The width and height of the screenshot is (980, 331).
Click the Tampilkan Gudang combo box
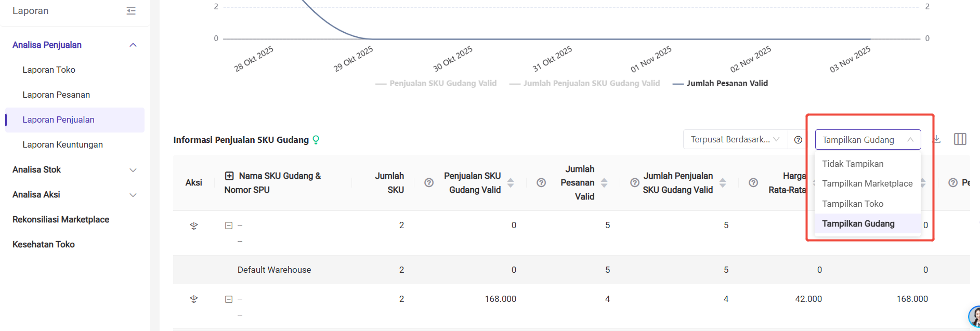(867, 140)
